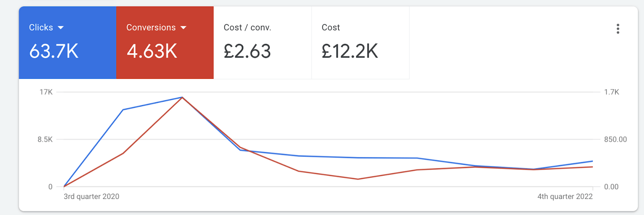Click the 17K left axis label

coord(46,92)
